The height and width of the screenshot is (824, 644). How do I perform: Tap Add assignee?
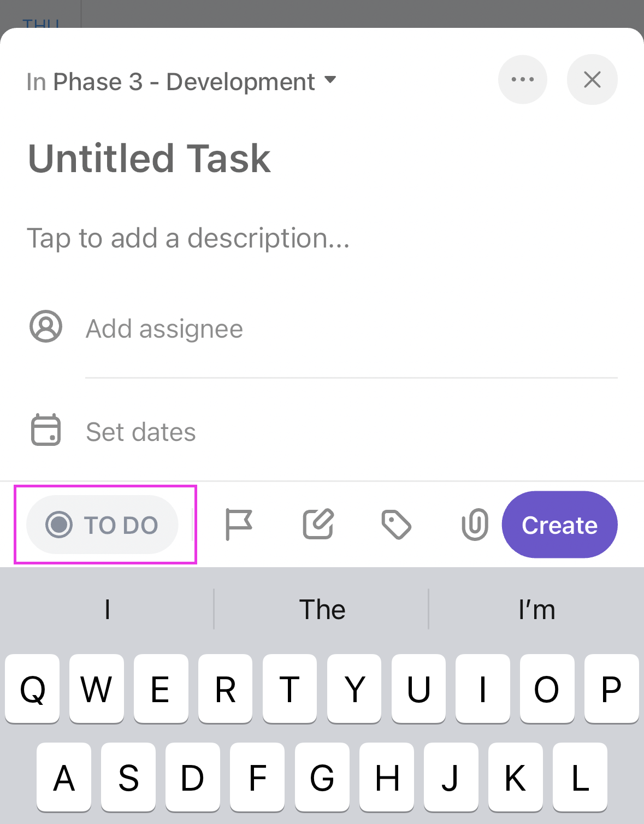coord(164,329)
